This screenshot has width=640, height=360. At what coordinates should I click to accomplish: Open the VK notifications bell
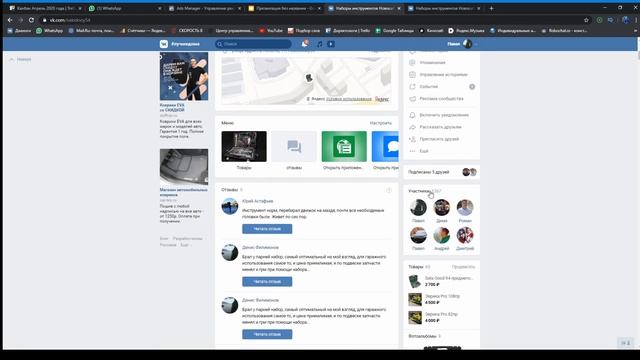304,44
